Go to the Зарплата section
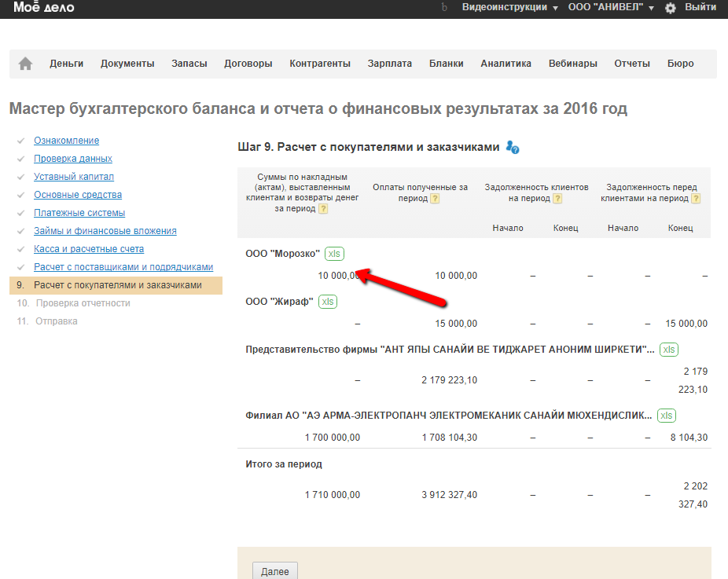This screenshot has width=728, height=579. [x=389, y=64]
